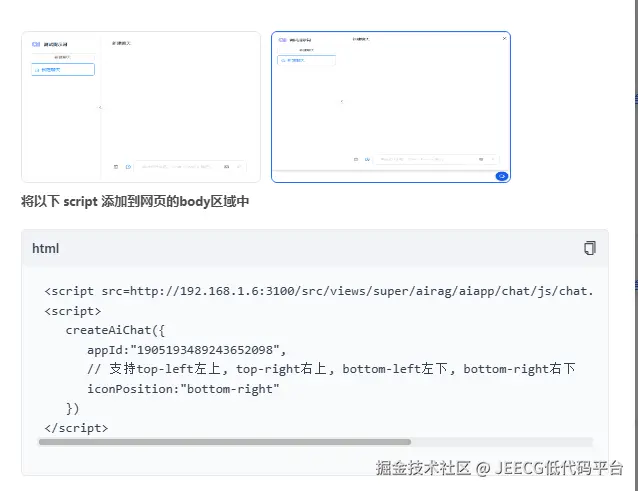Copy the html code block contents
Viewport: 638px width, 491px height.
[590, 248]
